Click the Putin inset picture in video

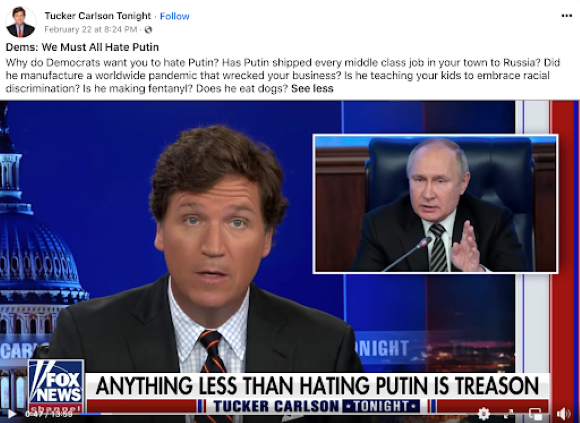click(435, 204)
